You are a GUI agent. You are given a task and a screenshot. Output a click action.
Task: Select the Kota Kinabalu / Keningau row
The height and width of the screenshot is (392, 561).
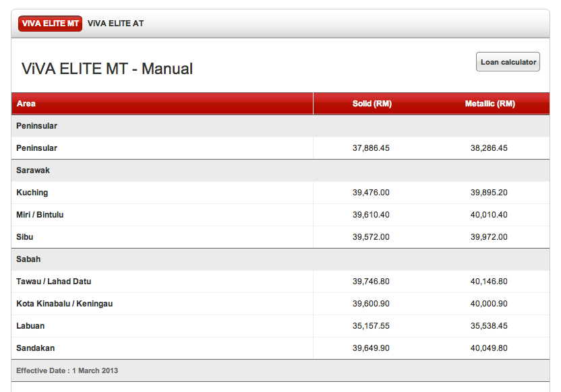[280, 304]
